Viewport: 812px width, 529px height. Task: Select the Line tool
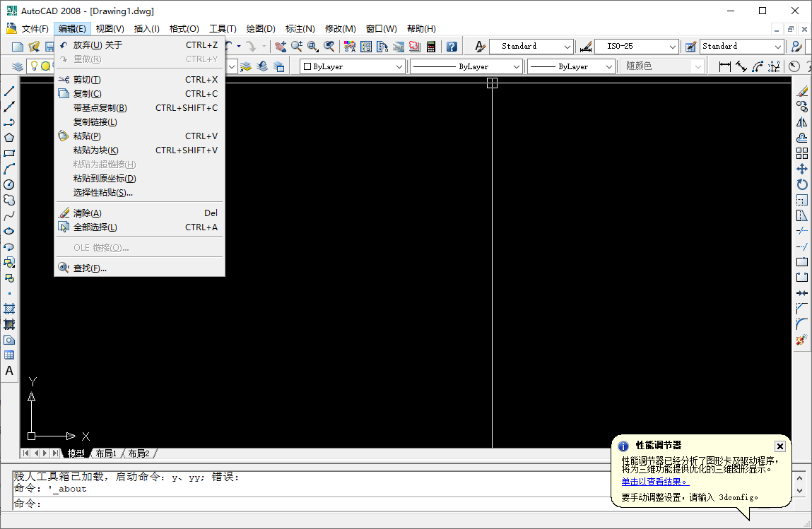pyautogui.click(x=9, y=90)
